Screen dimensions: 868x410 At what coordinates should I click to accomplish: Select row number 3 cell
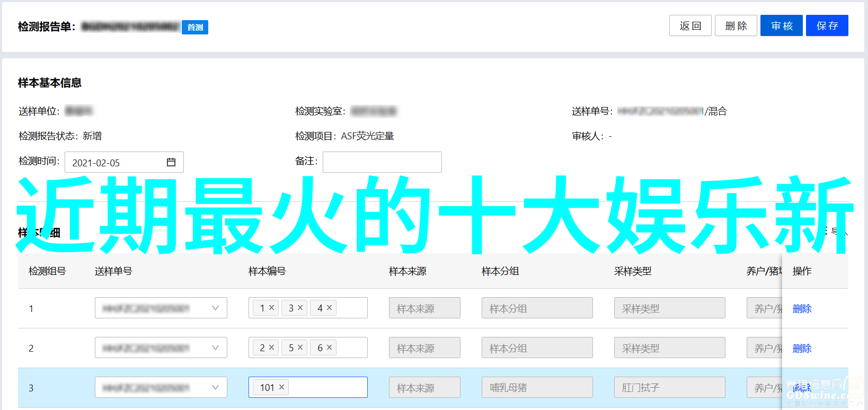tap(31, 388)
